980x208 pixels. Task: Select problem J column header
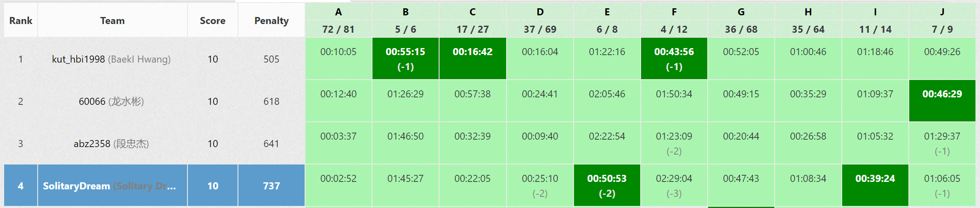point(942,12)
